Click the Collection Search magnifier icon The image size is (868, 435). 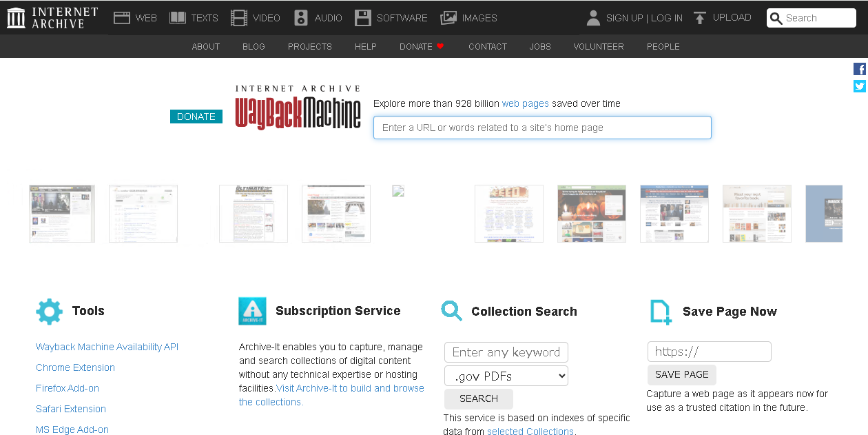(x=452, y=311)
